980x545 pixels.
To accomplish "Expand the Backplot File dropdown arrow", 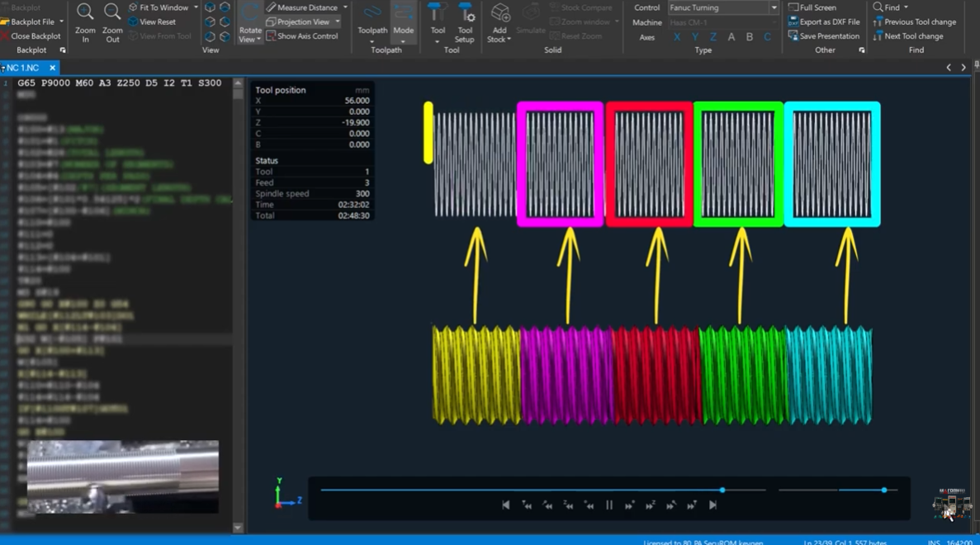I will click(x=61, y=22).
